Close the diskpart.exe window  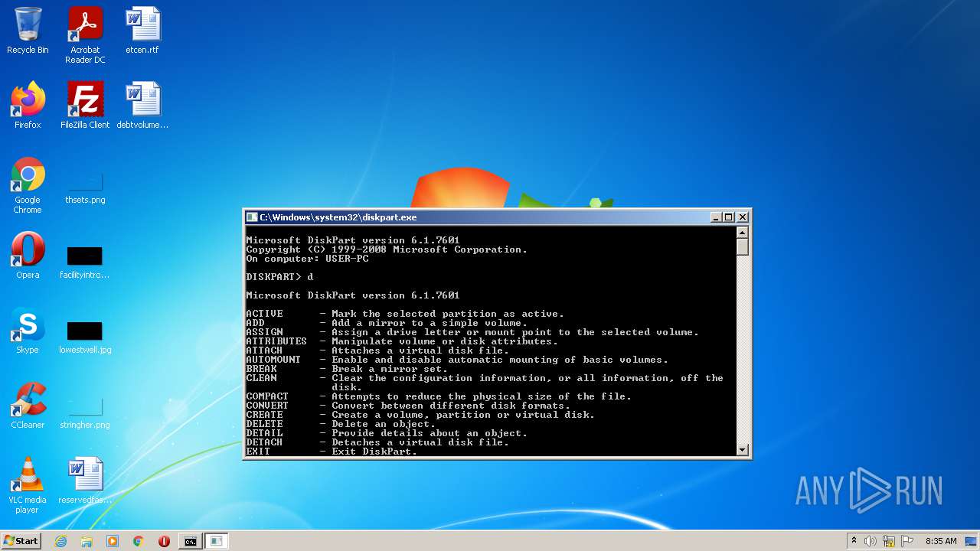point(742,217)
